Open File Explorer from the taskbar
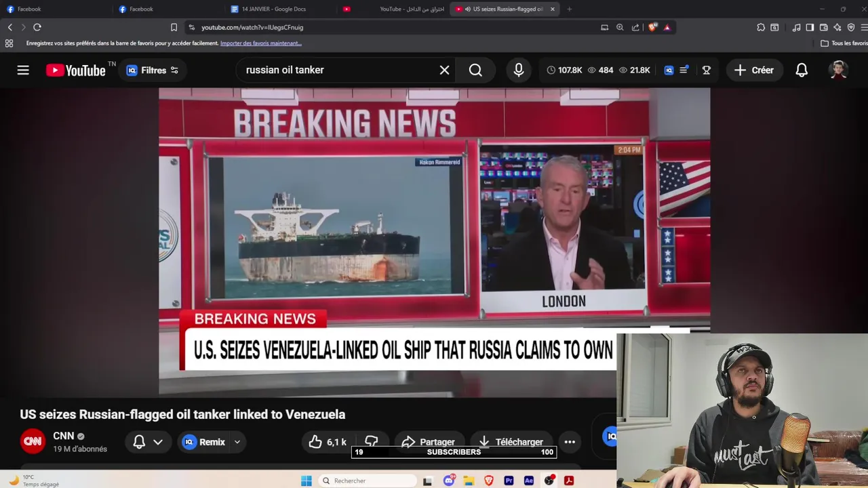 469,481
